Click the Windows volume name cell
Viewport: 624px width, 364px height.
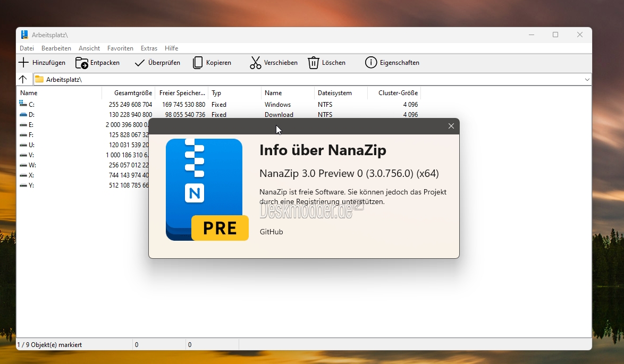(x=278, y=105)
